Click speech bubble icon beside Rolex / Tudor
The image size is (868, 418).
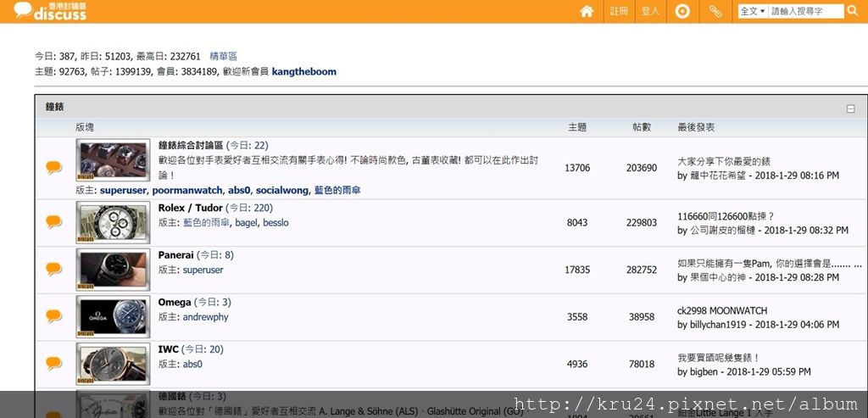pos(53,222)
